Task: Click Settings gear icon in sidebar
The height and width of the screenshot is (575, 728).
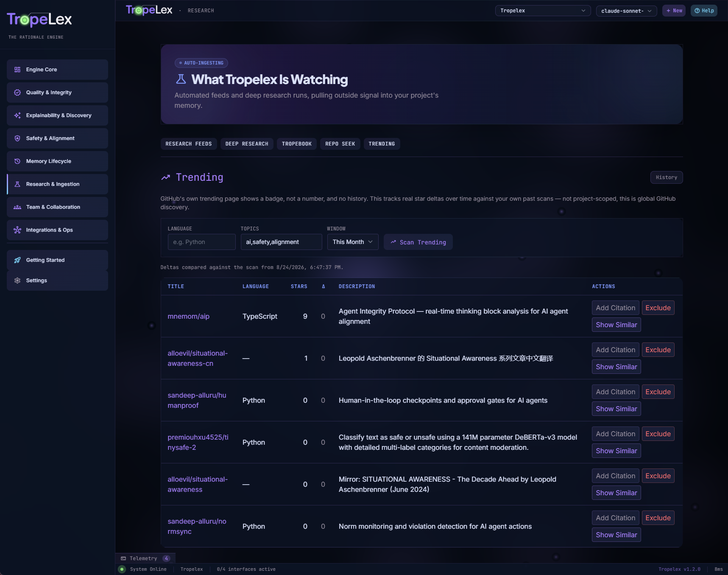Action: [x=17, y=280]
